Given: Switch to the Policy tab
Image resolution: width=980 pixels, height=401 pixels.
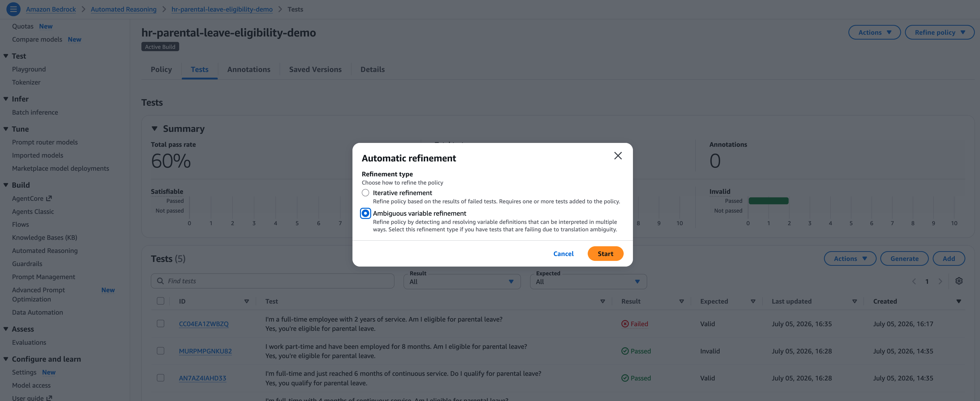Looking at the screenshot, I should pyautogui.click(x=161, y=69).
